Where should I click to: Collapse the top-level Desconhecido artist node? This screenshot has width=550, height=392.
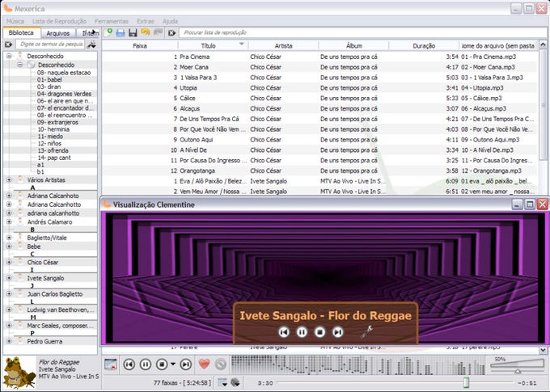click(9, 56)
